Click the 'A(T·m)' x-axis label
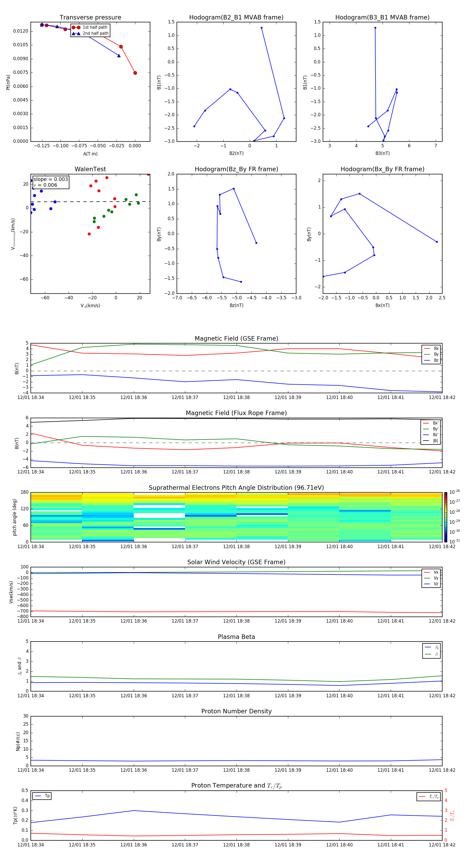Screen dimensions: 473x868 point(90,154)
